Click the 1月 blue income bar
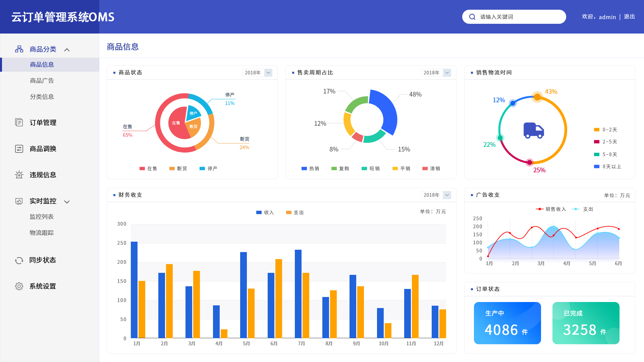 134,290
